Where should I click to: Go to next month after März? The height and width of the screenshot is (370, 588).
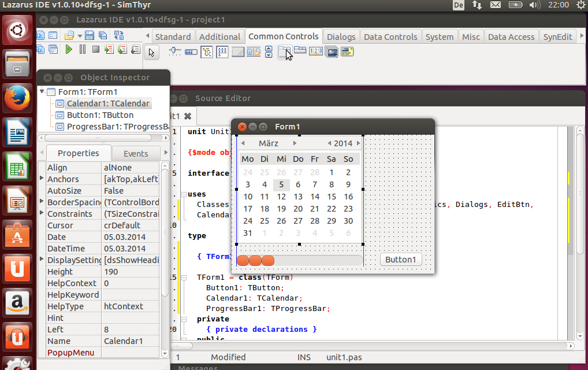click(295, 143)
